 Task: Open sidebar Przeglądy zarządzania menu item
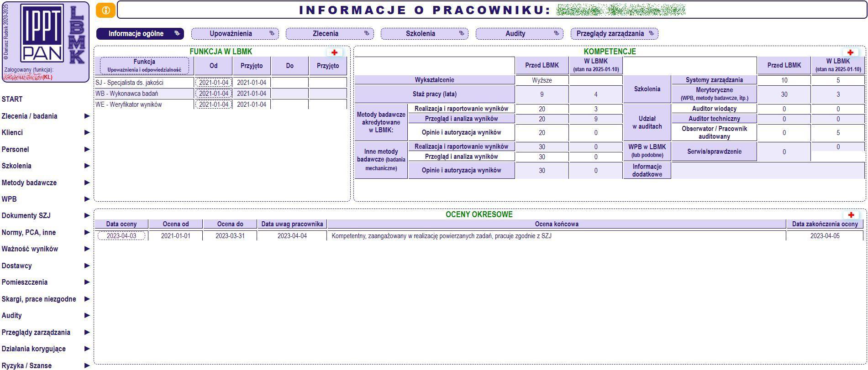tap(36, 332)
